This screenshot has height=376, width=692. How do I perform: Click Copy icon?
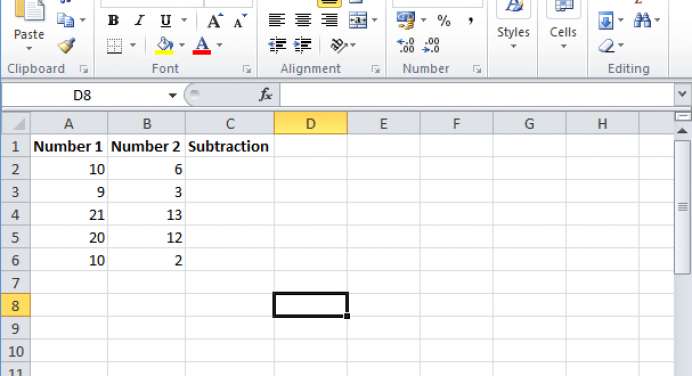66,20
